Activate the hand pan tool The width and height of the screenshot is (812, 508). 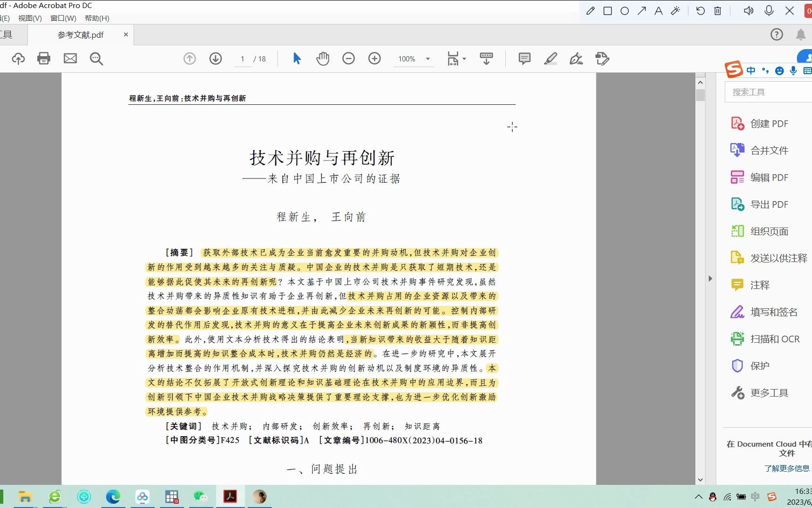(323, 59)
